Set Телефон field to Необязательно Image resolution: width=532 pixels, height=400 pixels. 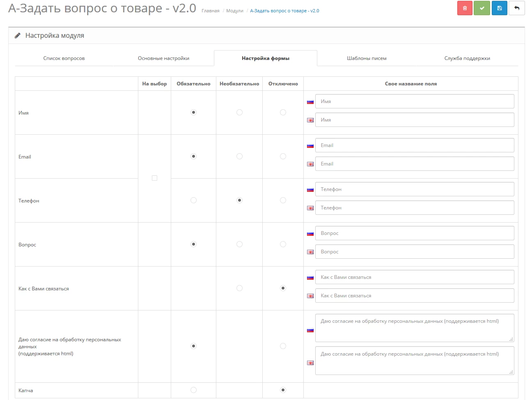[239, 200]
